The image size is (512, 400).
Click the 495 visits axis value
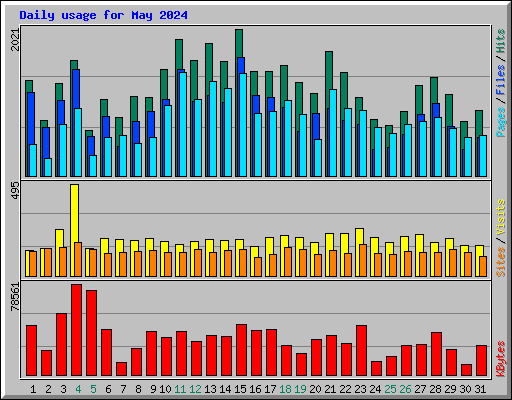coord(15,191)
